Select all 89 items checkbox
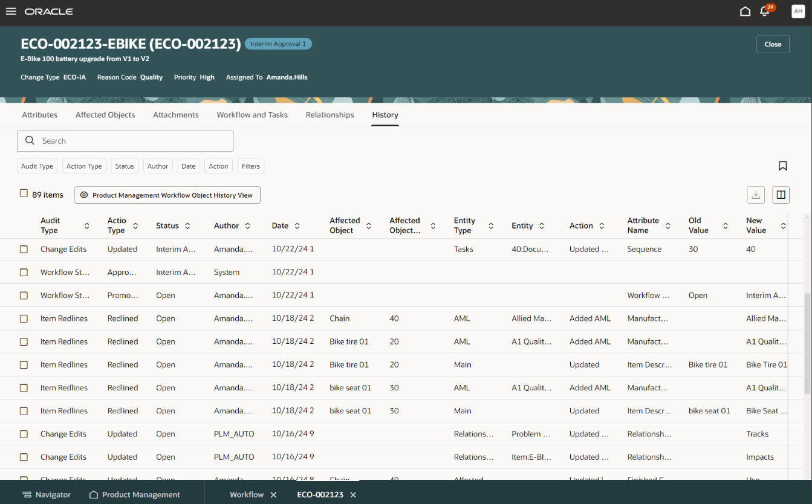Screen dimensions: 812x504 24,193
